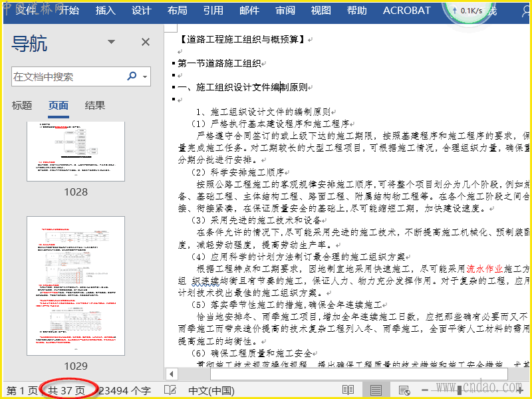Click line （6）确保工程质量和施工安全
The image size is (532, 399).
coord(252,353)
